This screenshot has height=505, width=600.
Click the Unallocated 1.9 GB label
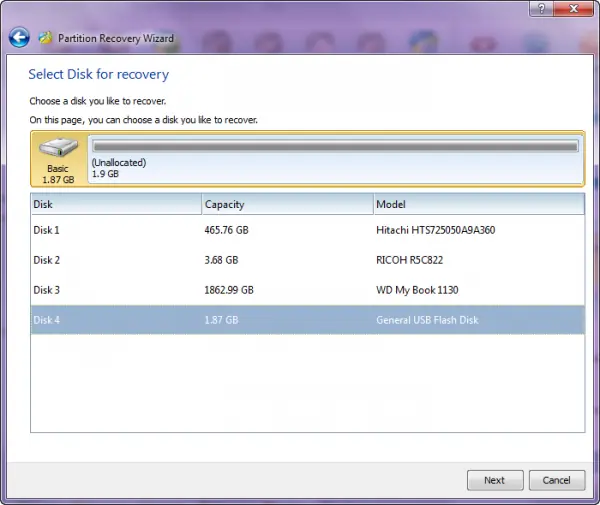119,168
